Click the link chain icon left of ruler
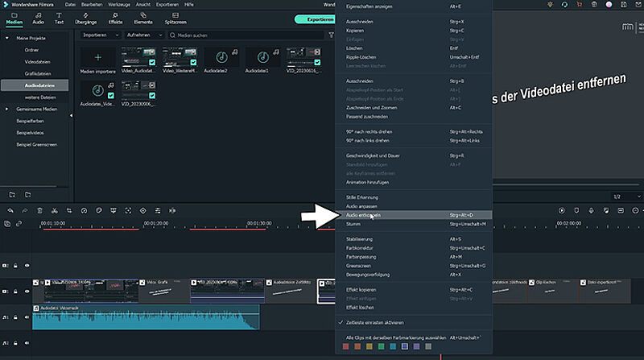This screenshot has height=360, width=644. 19,224
